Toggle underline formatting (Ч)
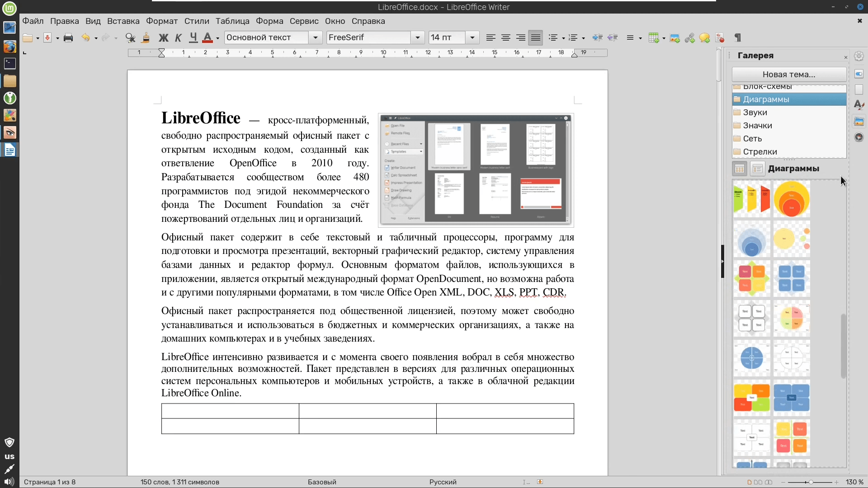Screen dimensions: 868x488 coord(193,38)
